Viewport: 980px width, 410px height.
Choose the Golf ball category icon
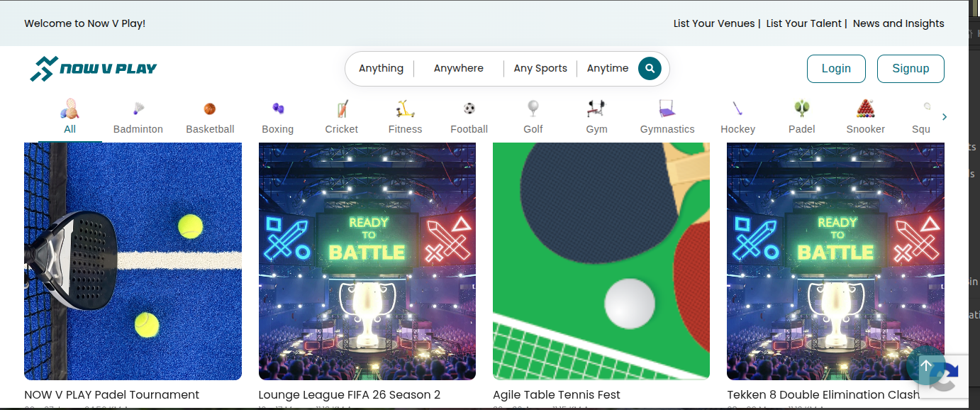tap(533, 109)
